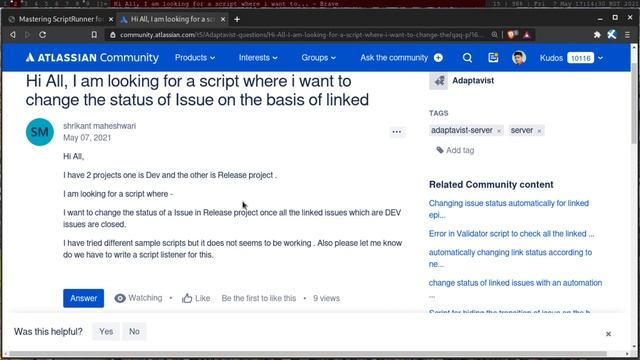The width and height of the screenshot is (640, 360).
Task: Reload the page with refresh icon
Action: tap(42, 35)
